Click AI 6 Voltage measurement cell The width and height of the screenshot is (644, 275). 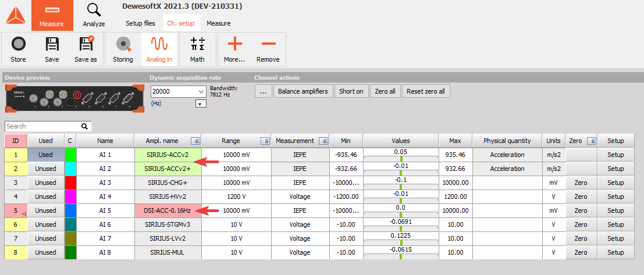300,224
